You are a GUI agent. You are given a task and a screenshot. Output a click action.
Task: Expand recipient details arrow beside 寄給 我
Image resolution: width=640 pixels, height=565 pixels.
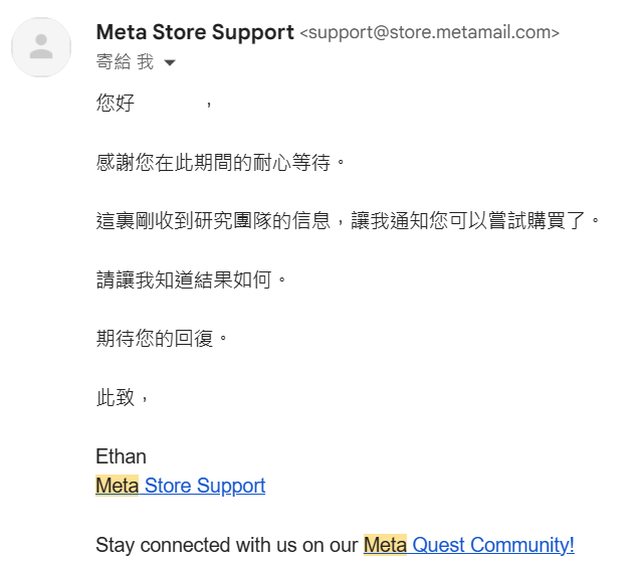coord(169,63)
